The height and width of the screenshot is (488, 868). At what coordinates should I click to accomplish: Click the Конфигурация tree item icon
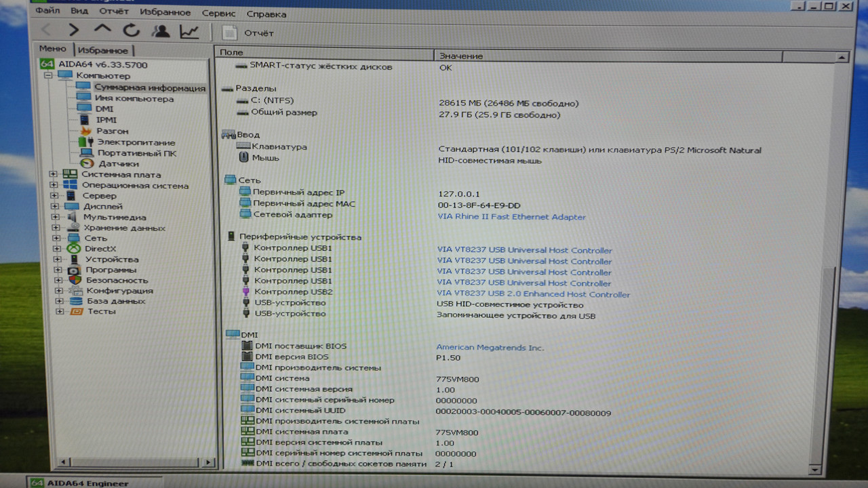tap(75, 291)
